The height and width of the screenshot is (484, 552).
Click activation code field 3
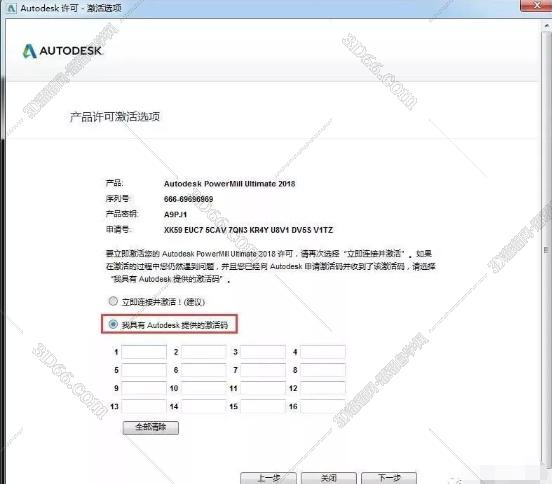pos(263,352)
